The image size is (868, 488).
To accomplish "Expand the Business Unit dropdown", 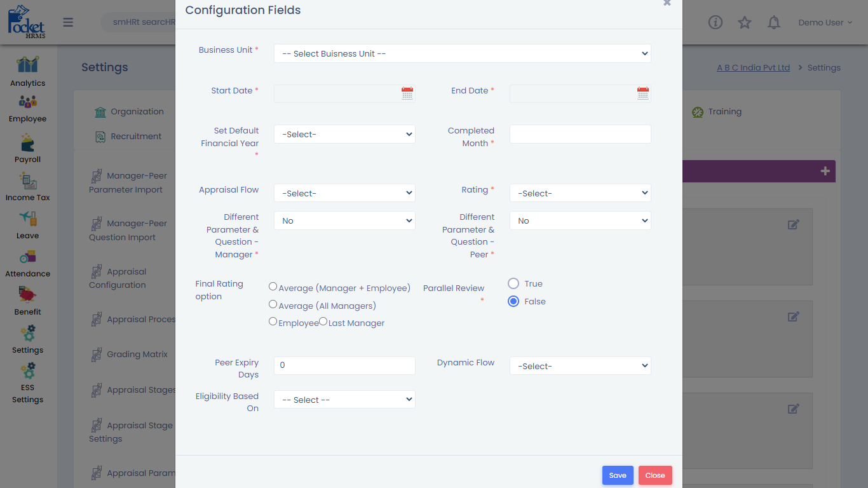I will click(462, 53).
